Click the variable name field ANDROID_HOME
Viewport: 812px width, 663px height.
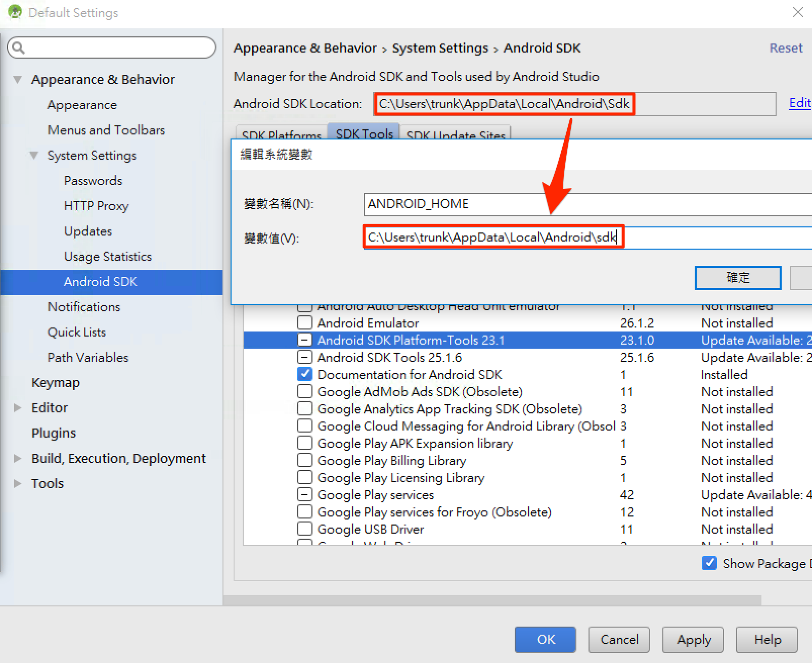[588, 204]
